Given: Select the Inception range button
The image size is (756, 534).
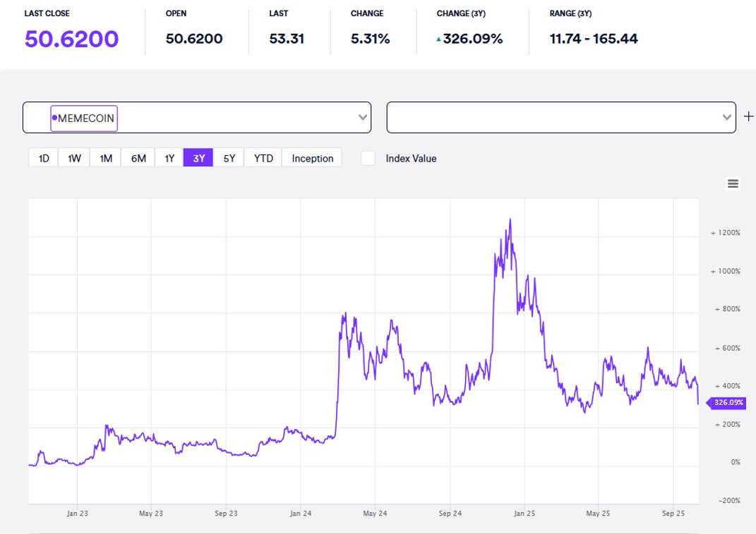Looking at the screenshot, I should pos(313,158).
